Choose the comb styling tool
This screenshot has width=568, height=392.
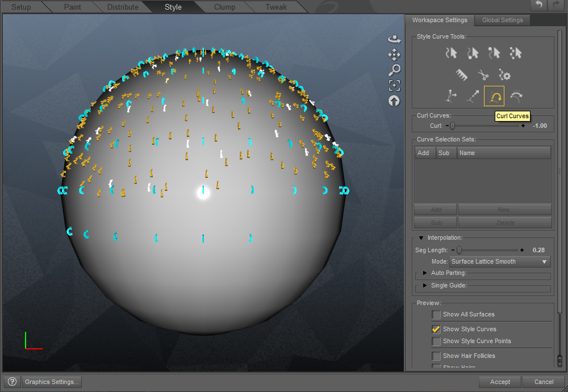click(x=461, y=75)
